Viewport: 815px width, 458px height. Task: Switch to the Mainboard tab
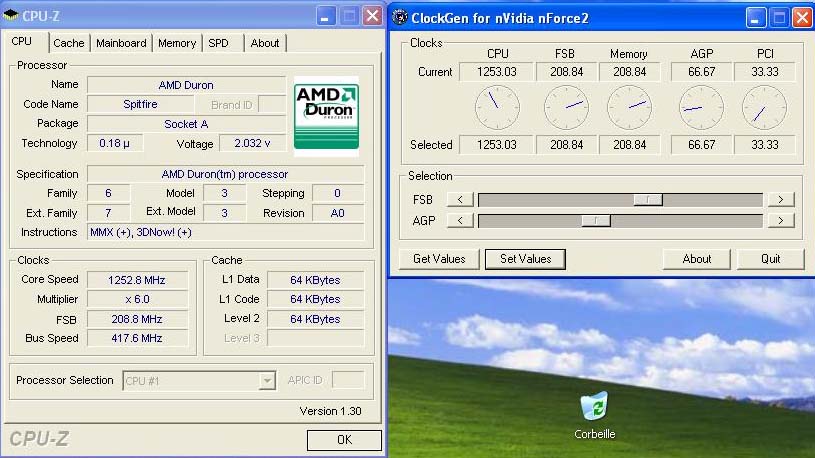[x=121, y=43]
